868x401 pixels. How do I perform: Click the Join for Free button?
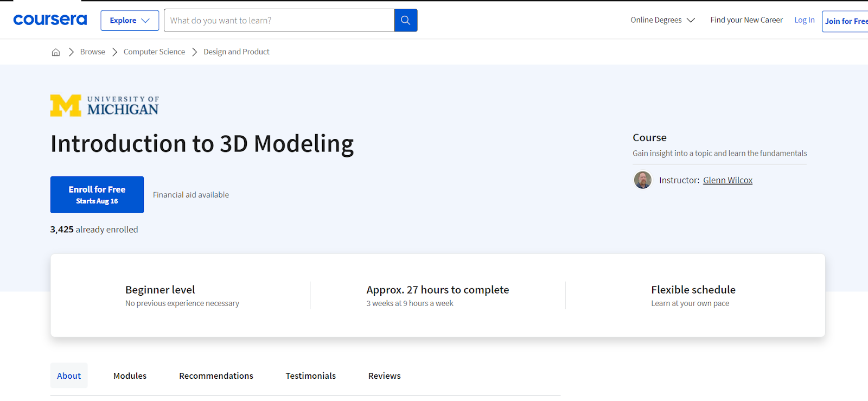pyautogui.click(x=845, y=21)
